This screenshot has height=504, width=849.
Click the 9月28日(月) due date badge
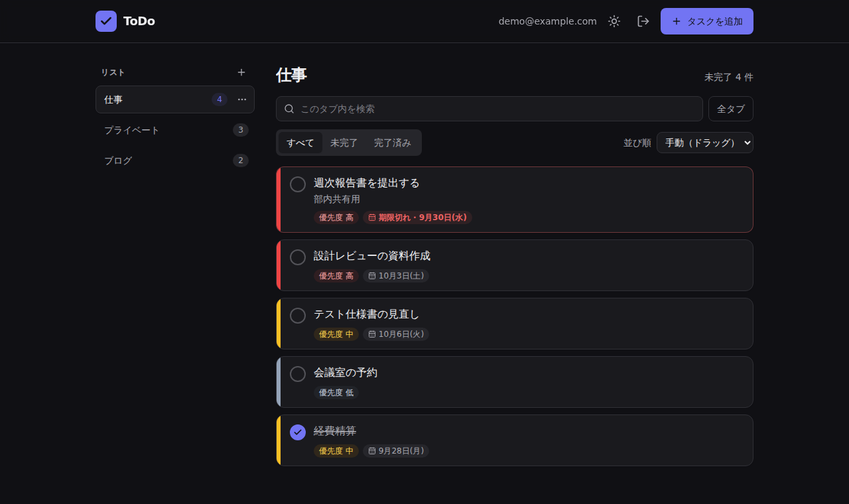click(396, 451)
